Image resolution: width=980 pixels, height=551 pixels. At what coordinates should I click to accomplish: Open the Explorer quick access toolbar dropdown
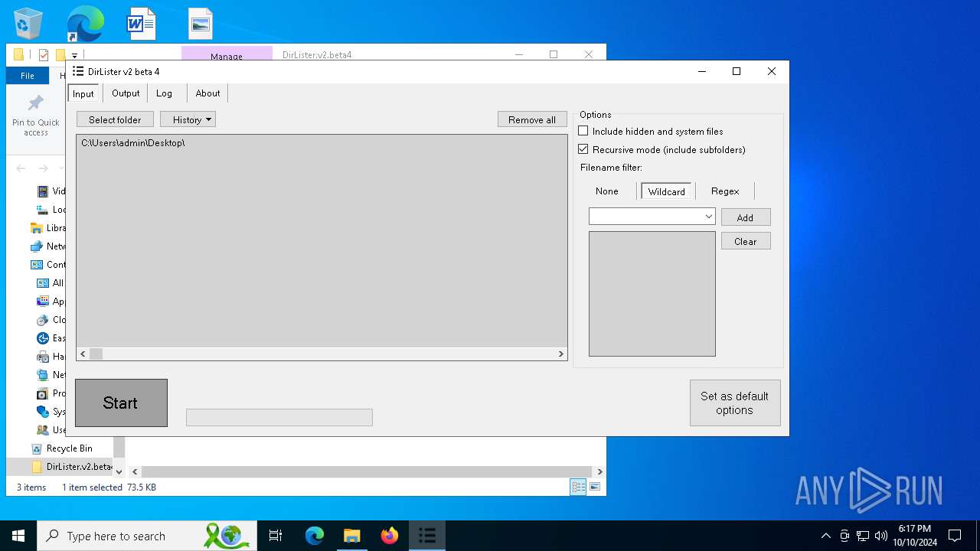pyautogui.click(x=75, y=56)
